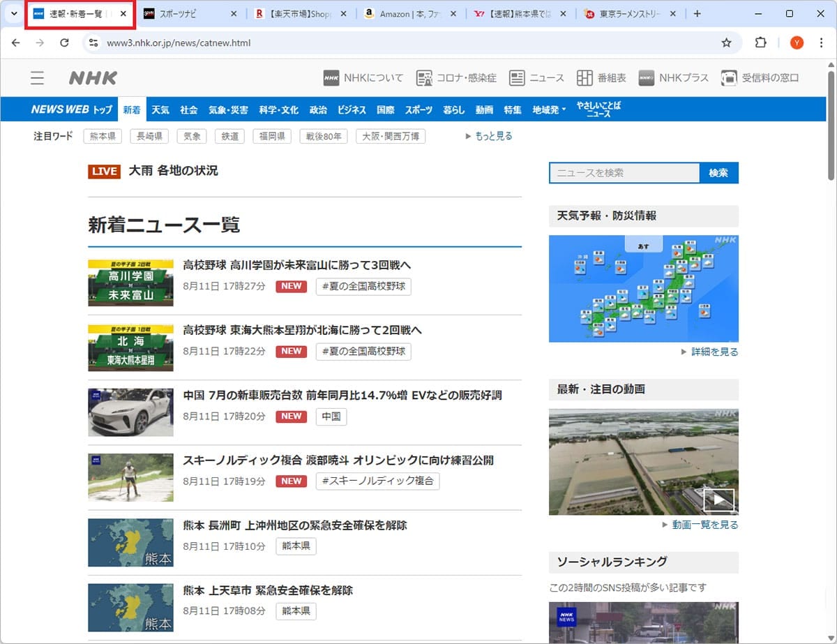This screenshot has width=837, height=644.
Task: Focus the ニュースを検索 field
Action: 624,173
